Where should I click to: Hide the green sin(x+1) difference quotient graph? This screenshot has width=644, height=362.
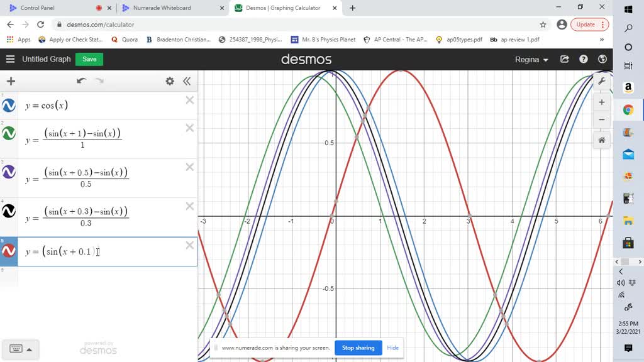click(x=9, y=133)
